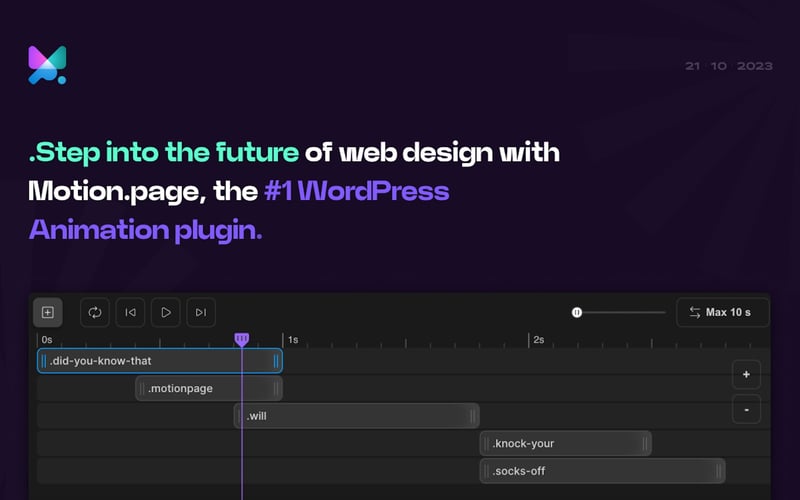
Task: Click the timeline zoom slider handle
Action: [577, 312]
